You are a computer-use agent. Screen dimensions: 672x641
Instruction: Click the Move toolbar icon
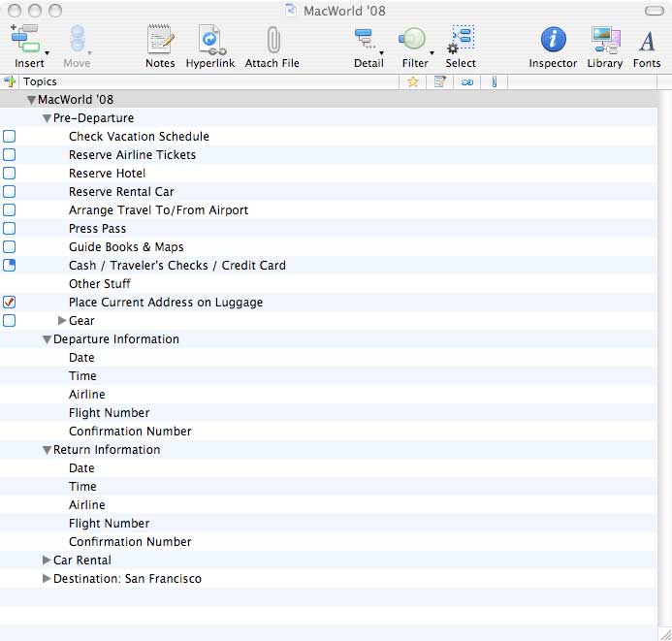click(78, 39)
